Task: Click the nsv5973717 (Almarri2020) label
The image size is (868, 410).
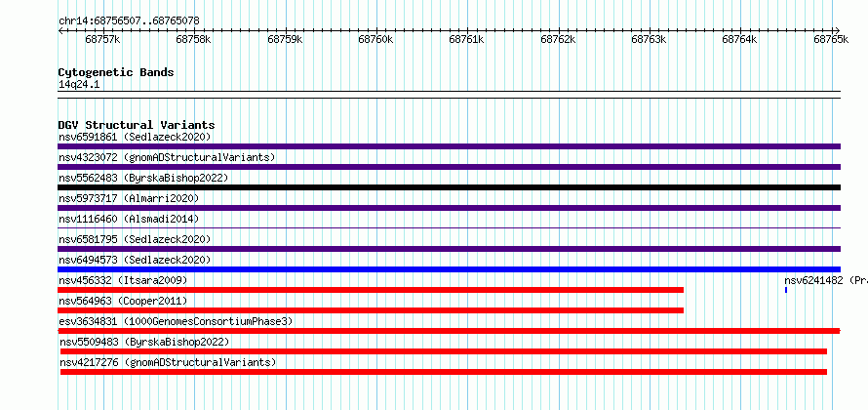Action: click(129, 198)
